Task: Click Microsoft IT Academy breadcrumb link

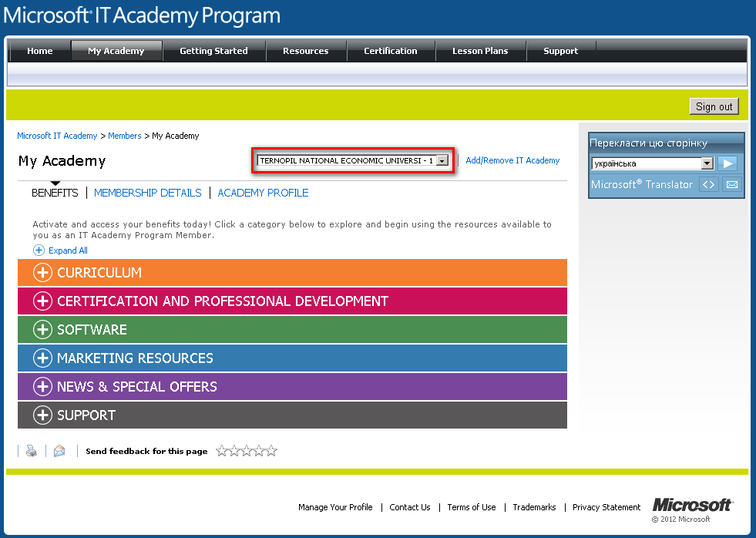Action: coord(57,136)
